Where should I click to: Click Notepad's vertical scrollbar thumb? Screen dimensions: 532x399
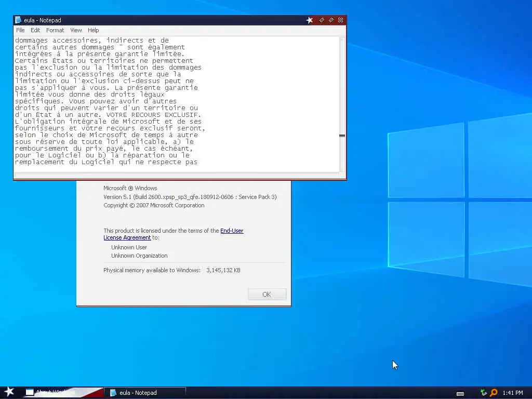point(342,136)
